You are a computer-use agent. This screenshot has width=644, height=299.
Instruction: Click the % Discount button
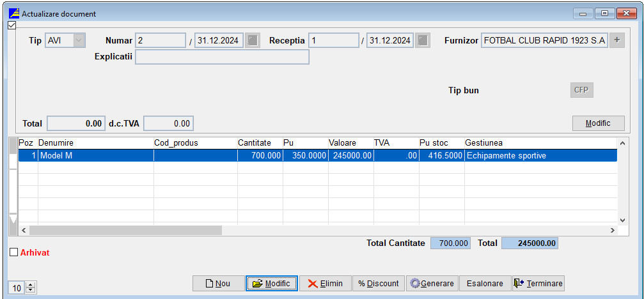pos(378,284)
